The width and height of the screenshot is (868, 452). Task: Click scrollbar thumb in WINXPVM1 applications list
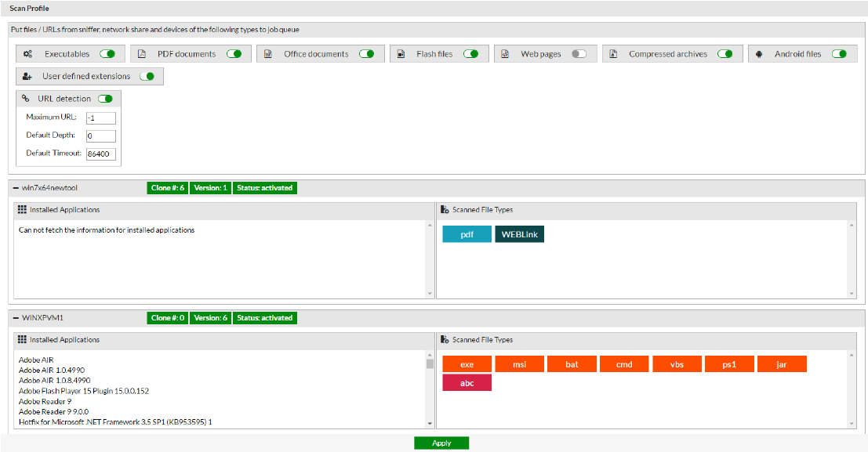[430, 363]
